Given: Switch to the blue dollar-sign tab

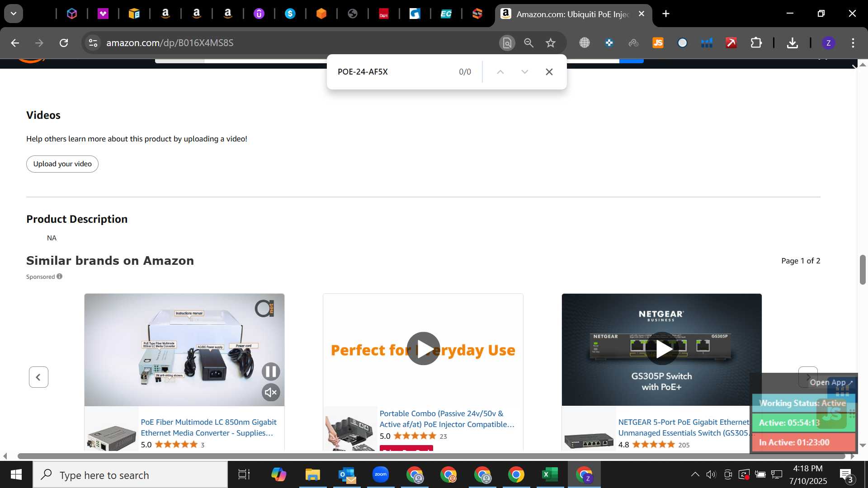Looking at the screenshot, I should [x=290, y=14].
